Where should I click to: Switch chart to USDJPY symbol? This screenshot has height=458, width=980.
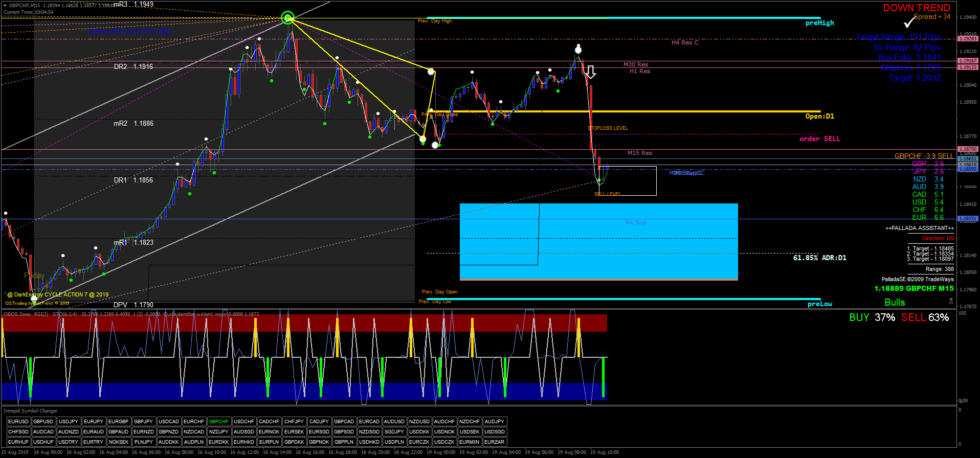[69, 422]
